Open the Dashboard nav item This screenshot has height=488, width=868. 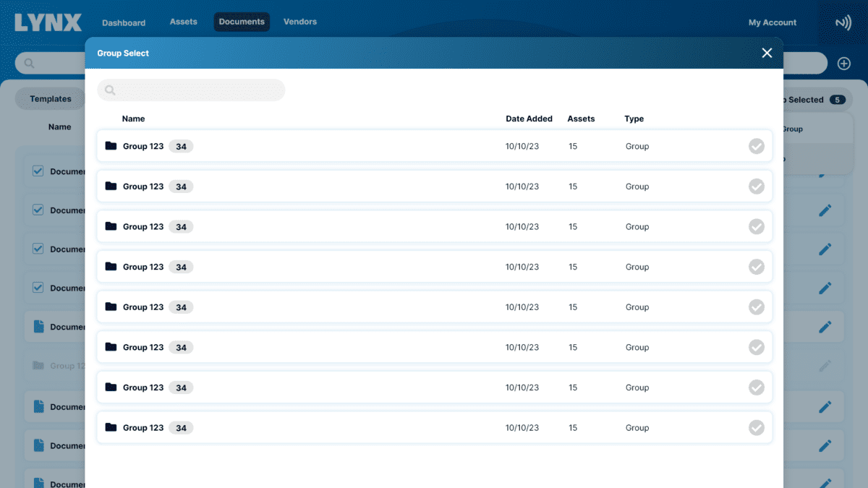[x=124, y=22]
